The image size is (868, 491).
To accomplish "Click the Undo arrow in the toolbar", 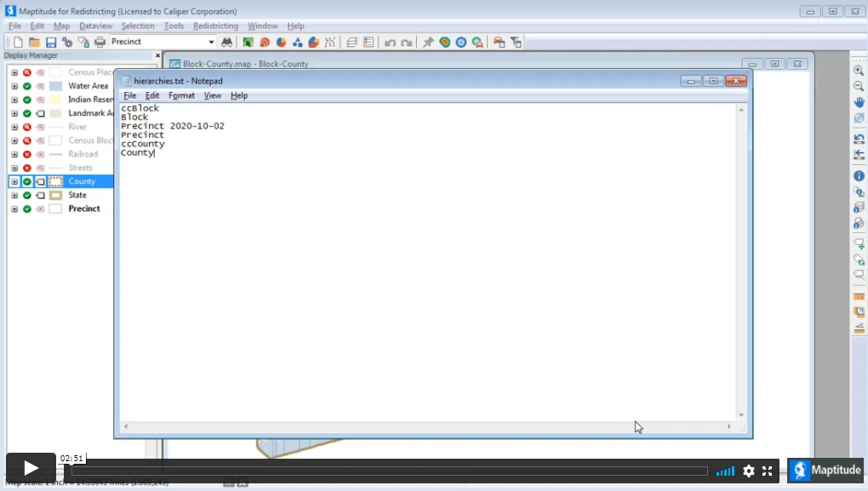I will [x=390, y=43].
